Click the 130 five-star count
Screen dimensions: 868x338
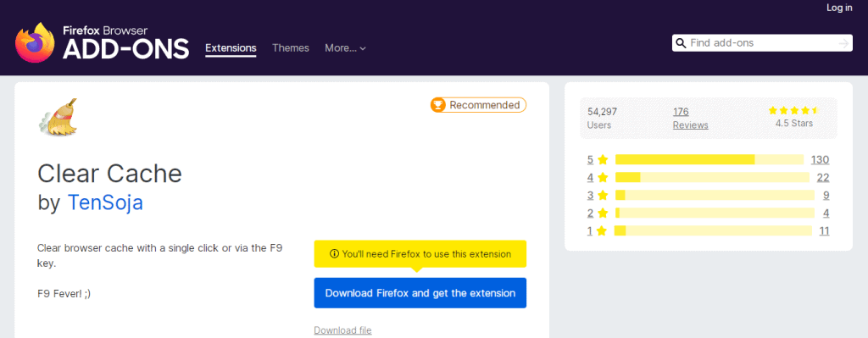click(820, 160)
